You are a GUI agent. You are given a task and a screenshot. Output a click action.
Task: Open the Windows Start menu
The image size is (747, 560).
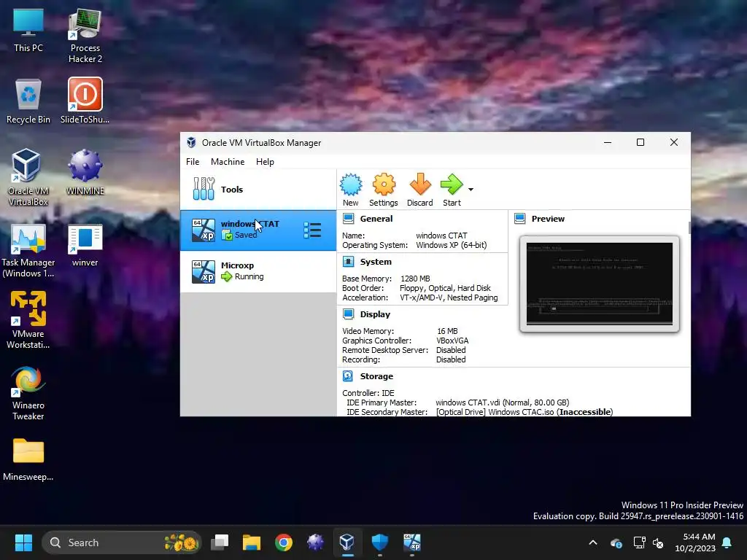pyautogui.click(x=23, y=542)
